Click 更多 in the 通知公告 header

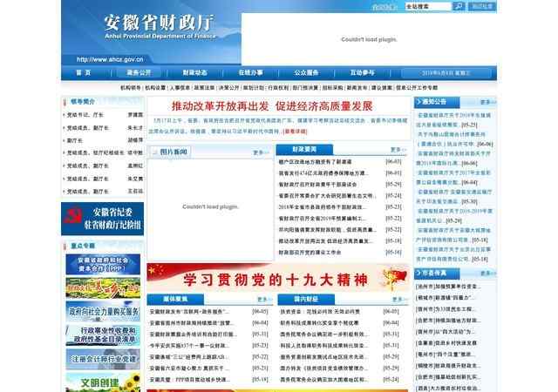coord(487,102)
